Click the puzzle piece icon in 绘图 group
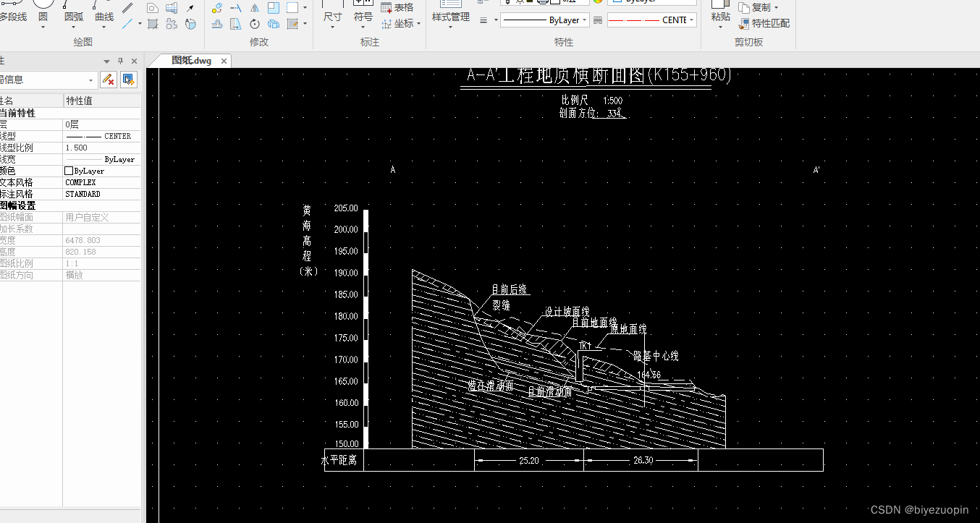The image size is (980, 523). coord(172,24)
